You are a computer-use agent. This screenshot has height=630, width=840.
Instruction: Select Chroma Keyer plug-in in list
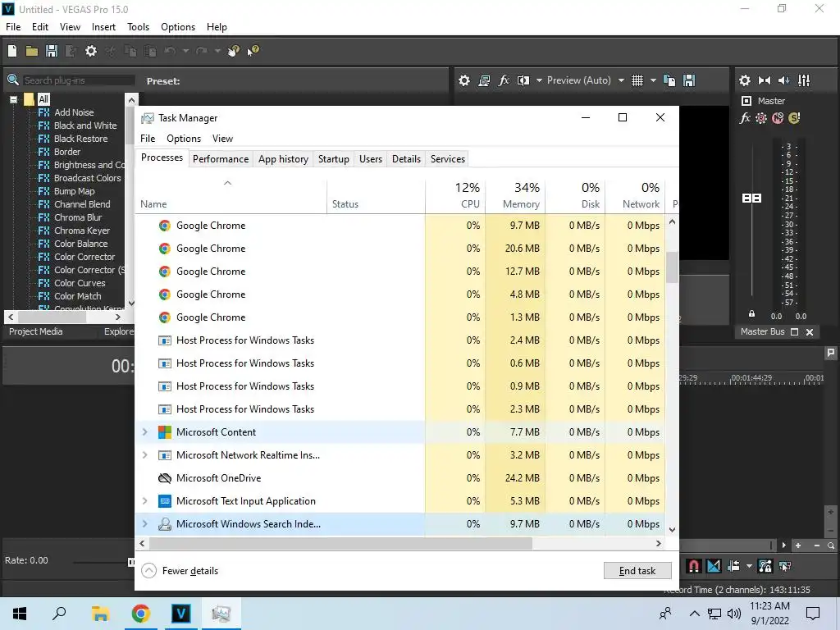click(x=81, y=231)
